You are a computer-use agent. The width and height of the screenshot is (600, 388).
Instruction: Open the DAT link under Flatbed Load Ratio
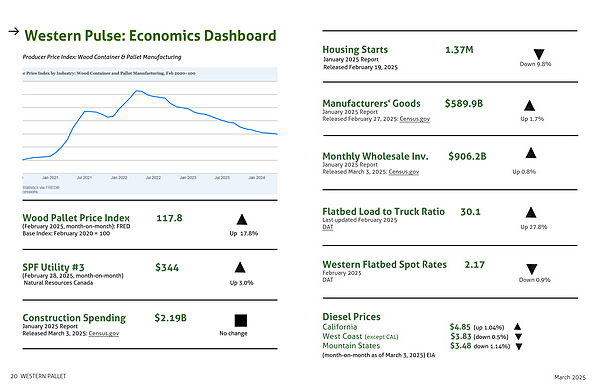(x=328, y=227)
